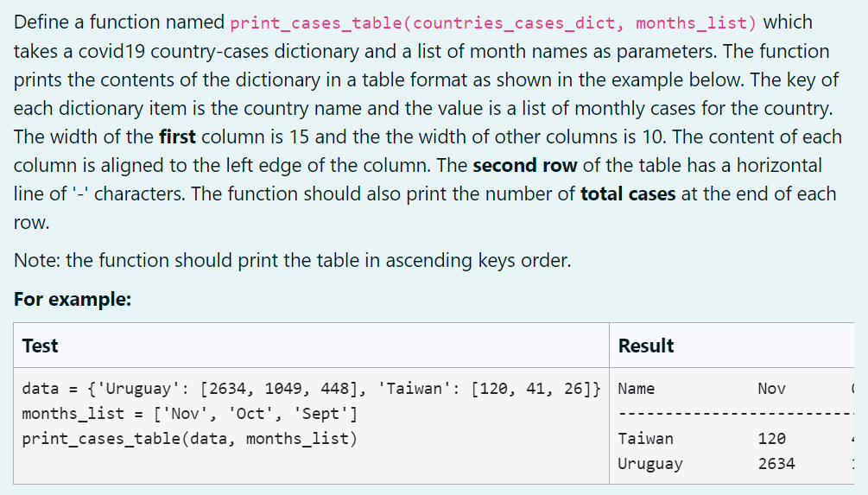Click the pink print_cases_table function signature
This screenshot has height=495, width=868.
(x=493, y=23)
